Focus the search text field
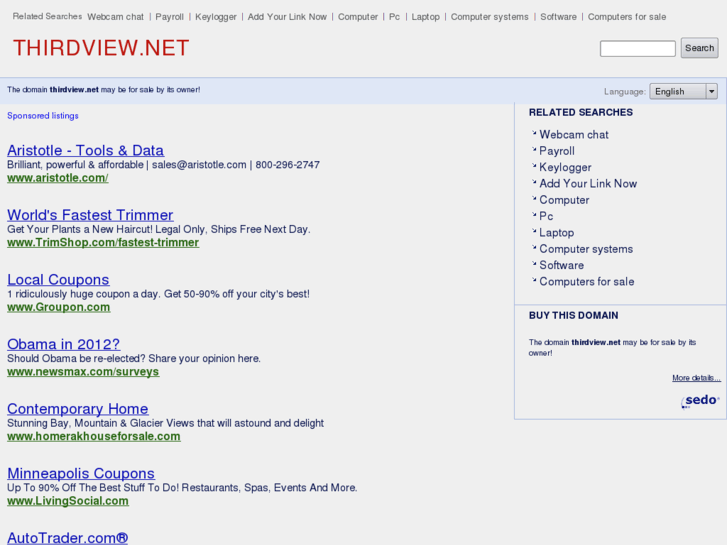Image resolution: width=727 pixels, height=545 pixels. click(x=638, y=49)
